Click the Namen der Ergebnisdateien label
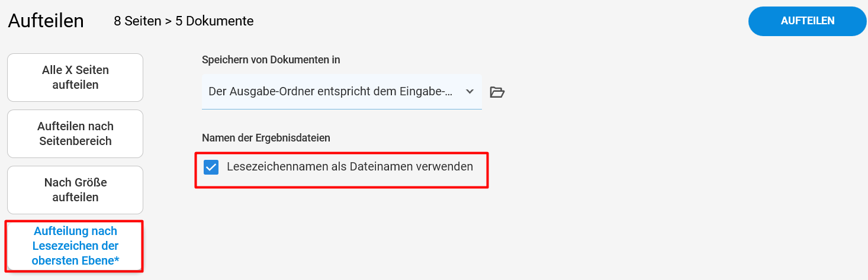Viewport: 868px width, 280px height. (266, 138)
